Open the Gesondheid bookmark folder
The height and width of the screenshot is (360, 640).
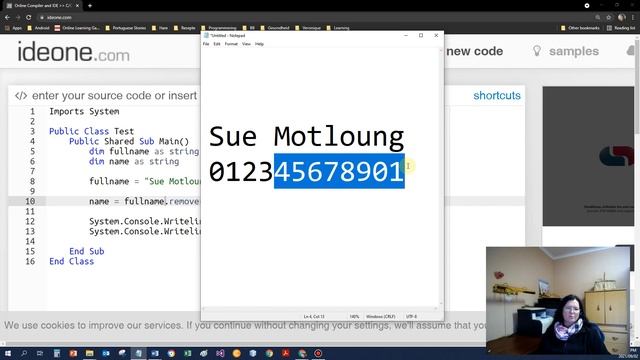[x=275, y=28]
